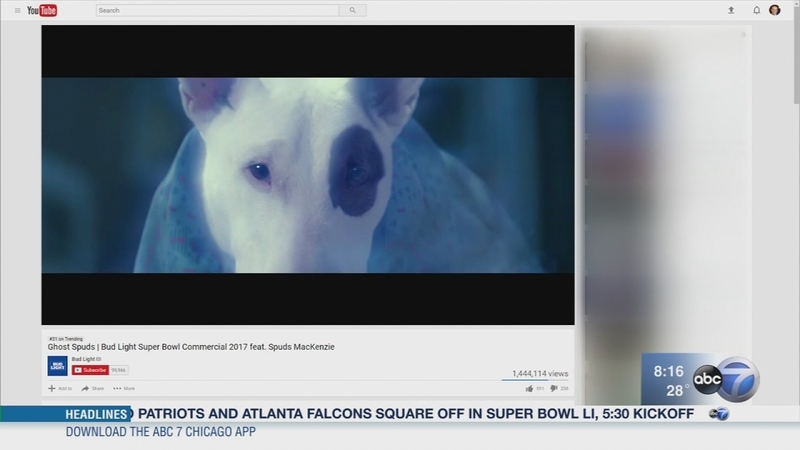Open the notifications bell
The image size is (800, 450).
click(757, 10)
